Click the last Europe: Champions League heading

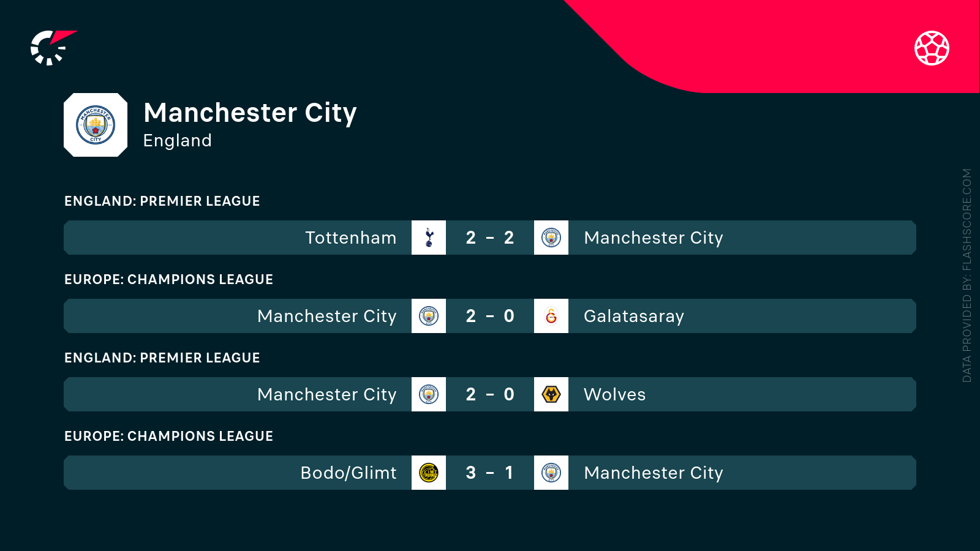tap(168, 437)
